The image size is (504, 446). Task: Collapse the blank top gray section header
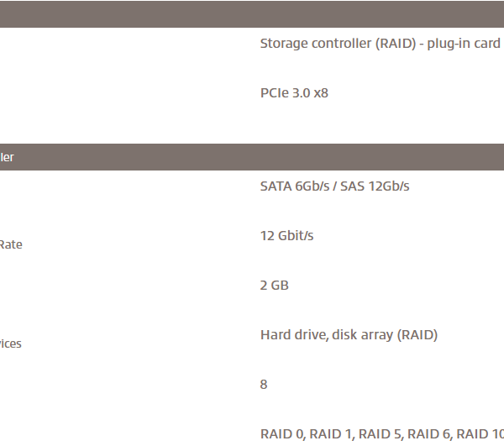point(252,13)
